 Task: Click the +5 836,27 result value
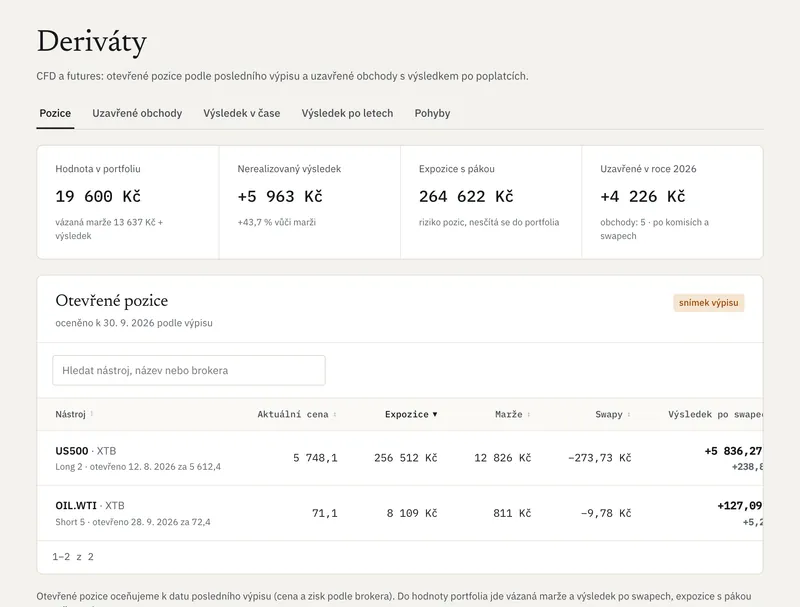click(733, 451)
